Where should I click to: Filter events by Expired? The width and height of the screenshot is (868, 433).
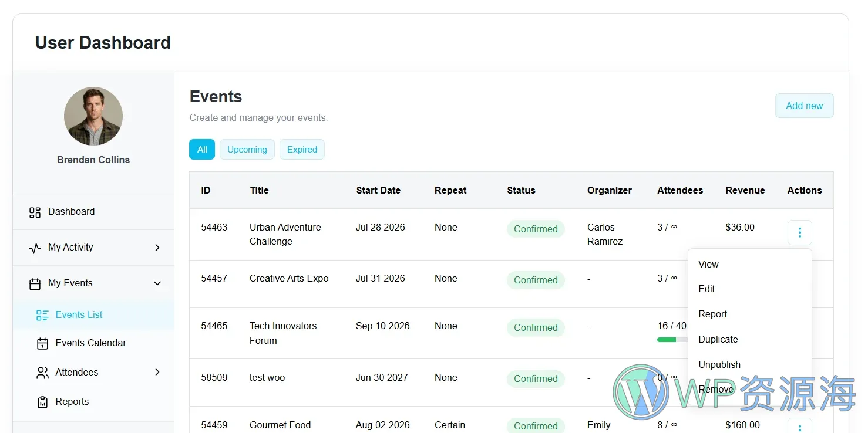click(302, 150)
